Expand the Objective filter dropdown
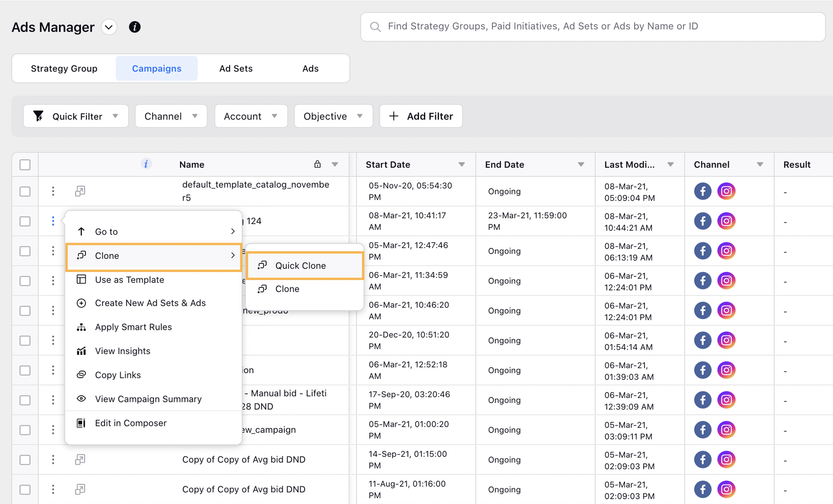Viewport: 833px width, 504px height. [x=333, y=116]
